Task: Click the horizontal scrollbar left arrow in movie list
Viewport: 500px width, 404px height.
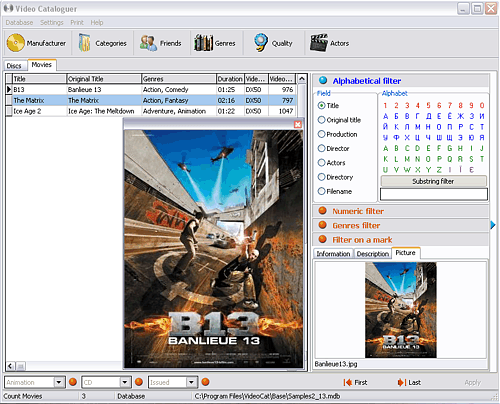Action: click(x=10, y=366)
